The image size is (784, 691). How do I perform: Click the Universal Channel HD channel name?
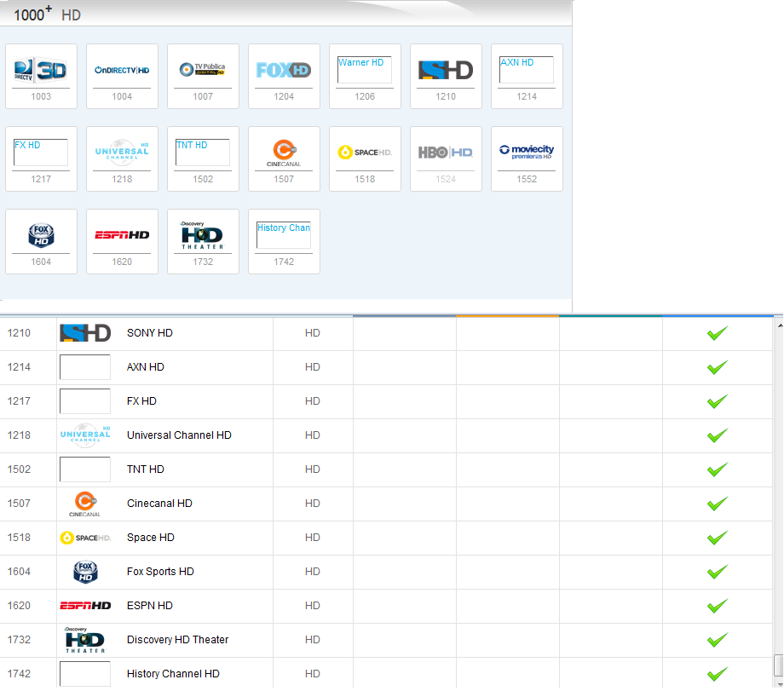coord(179,435)
